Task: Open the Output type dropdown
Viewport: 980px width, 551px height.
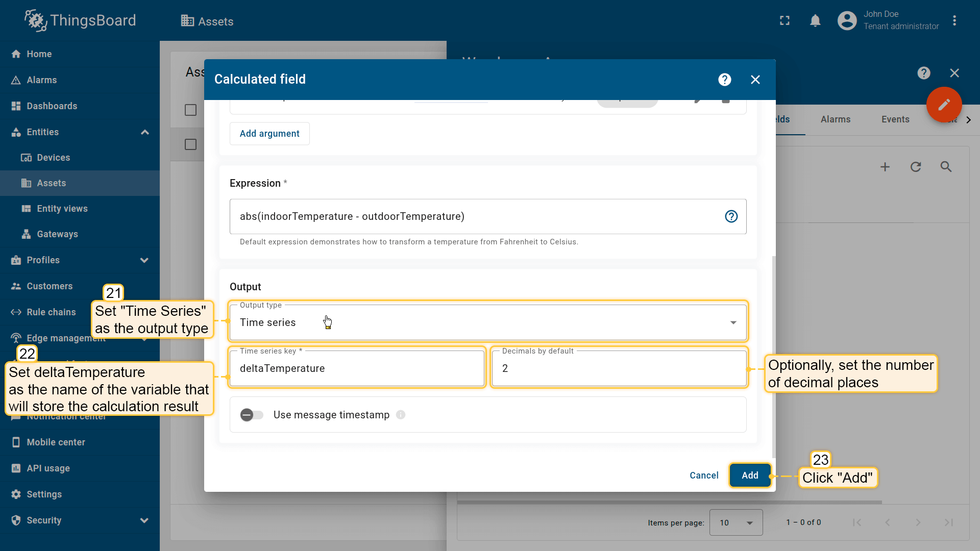Action: point(487,322)
